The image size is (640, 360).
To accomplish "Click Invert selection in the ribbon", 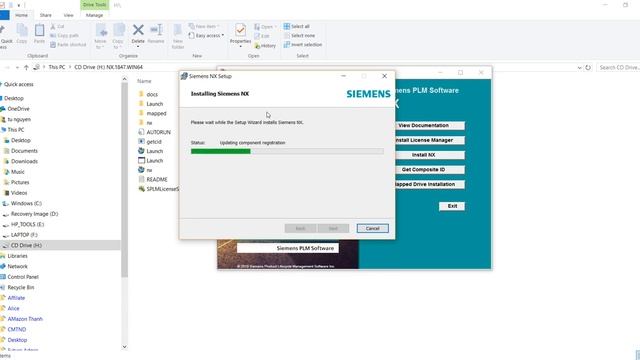I will tap(303, 44).
